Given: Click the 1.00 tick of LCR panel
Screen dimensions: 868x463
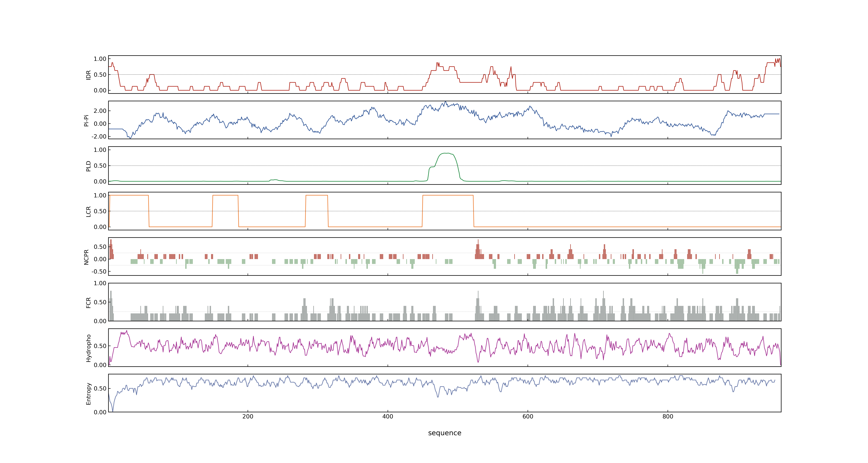Looking at the screenshot, I should 100,195.
